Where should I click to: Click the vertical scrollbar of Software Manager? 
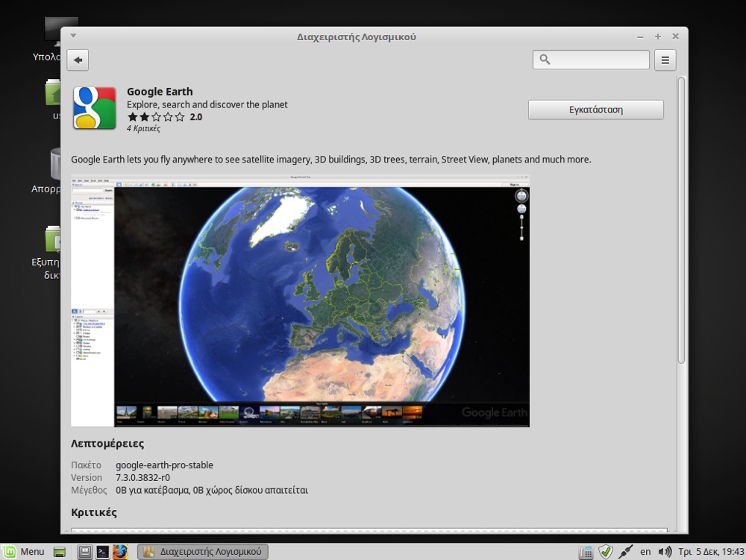(x=681, y=220)
